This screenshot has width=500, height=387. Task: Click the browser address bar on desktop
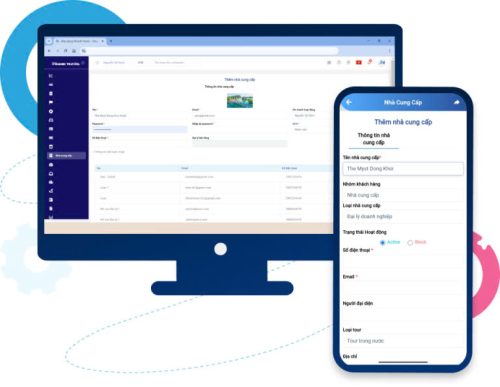tap(210, 51)
